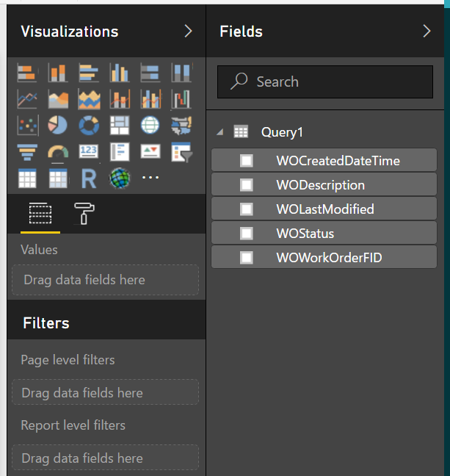Choose the Funnel chart visual
This screenshot has width=450, height=476.
point(27,152)
